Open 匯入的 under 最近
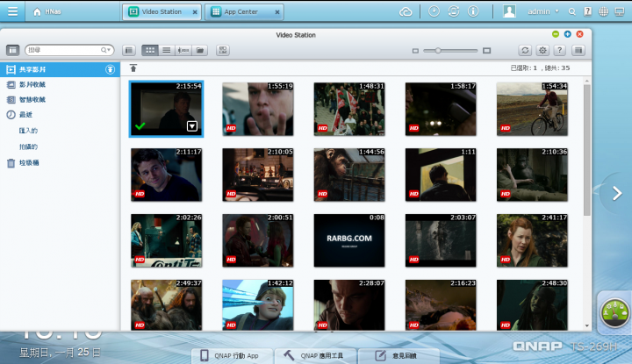 [x=28, y=131]
